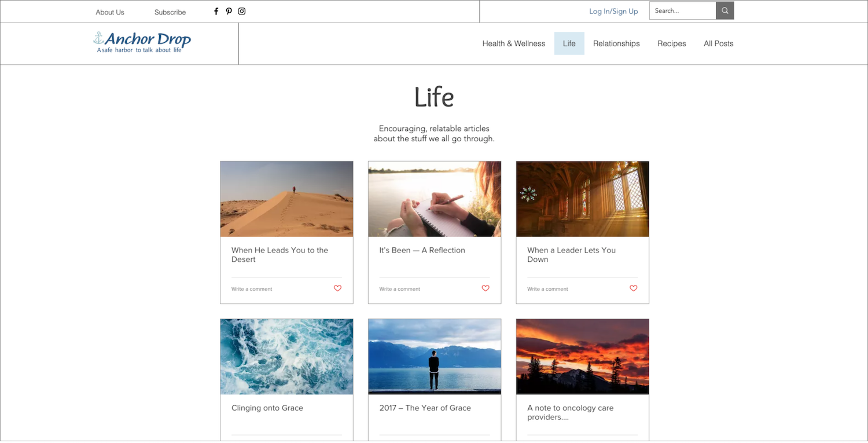Write a comment on 'It's Been' post
The height and width of the screenshot is (443, 868).
click(400, 289)
